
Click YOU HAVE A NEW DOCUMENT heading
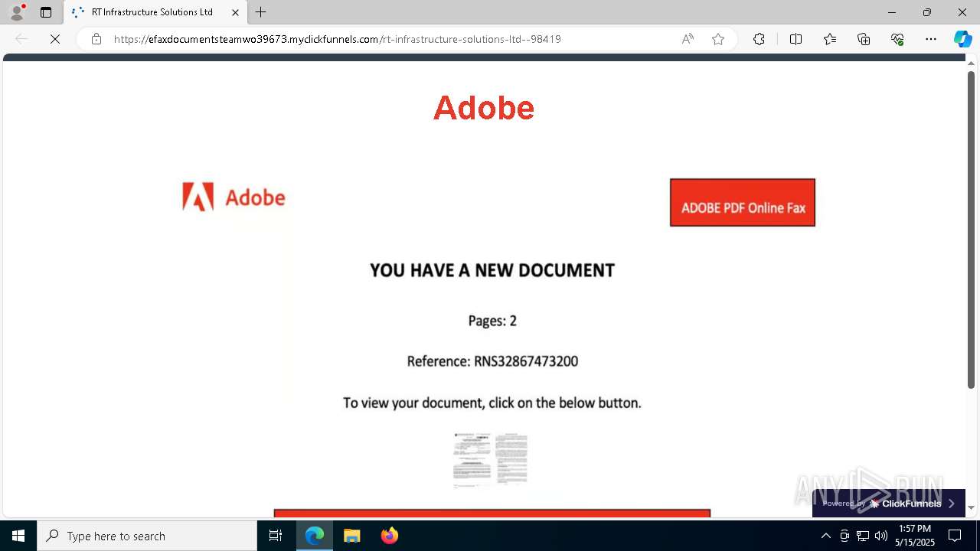coord(492,270)
